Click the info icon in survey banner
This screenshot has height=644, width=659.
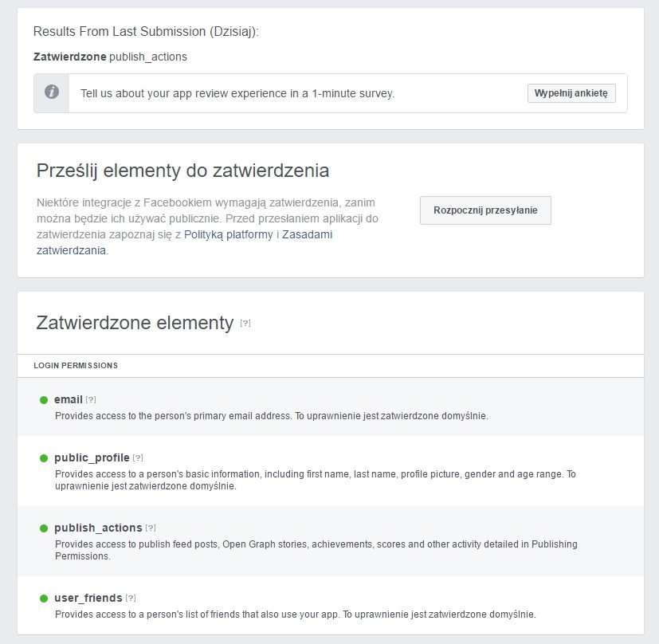pyautogui.click(x=52, y=92)
